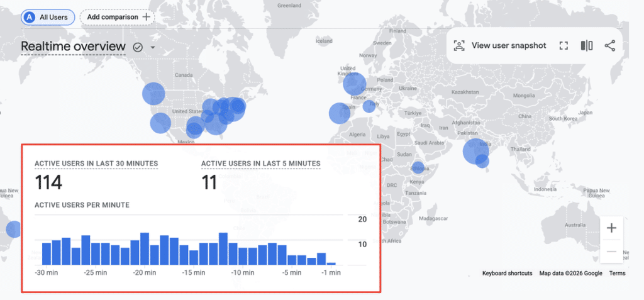The image size is (644, 300).
Task: Click the Active users per minute heading
Action: tap(82, 204)
